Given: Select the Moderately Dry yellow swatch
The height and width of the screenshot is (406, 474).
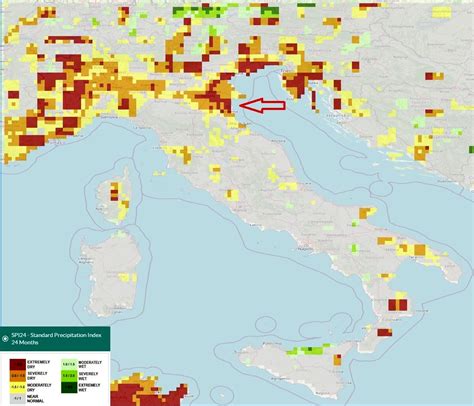Looking at the screenshot, I should 18,387.
